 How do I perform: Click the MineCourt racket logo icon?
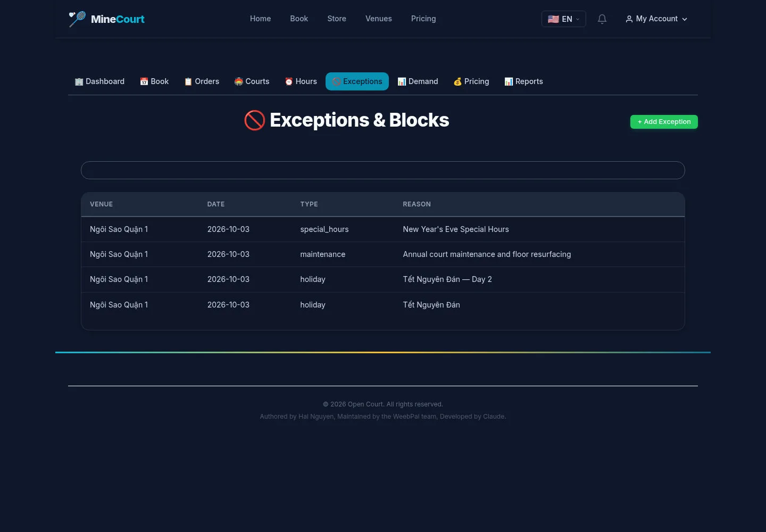[77, 19]
